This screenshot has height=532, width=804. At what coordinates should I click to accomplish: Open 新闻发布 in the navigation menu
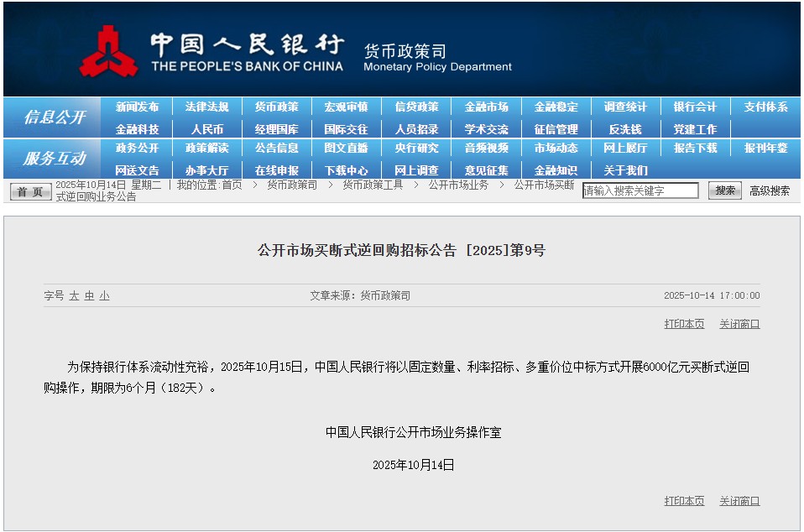click(137, 107)
